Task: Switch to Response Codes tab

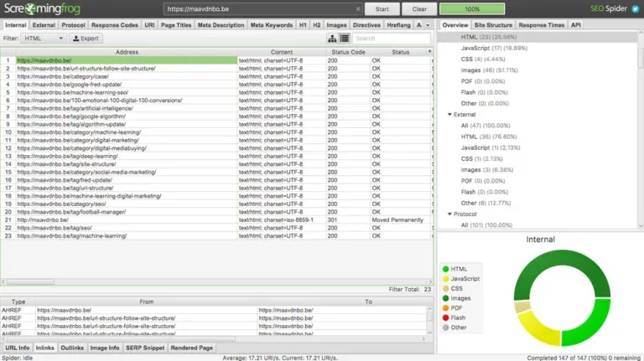Action: (x=115, y=25)
